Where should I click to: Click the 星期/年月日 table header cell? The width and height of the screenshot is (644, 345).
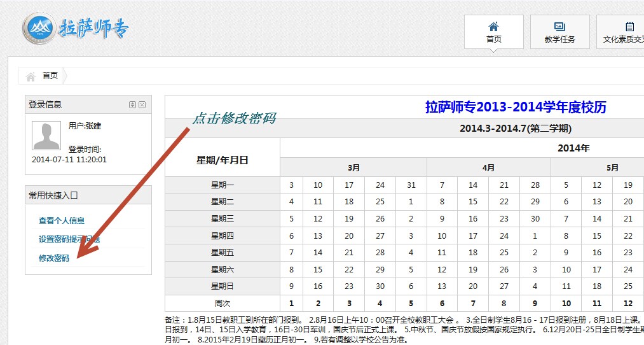[x=222, y=160]
